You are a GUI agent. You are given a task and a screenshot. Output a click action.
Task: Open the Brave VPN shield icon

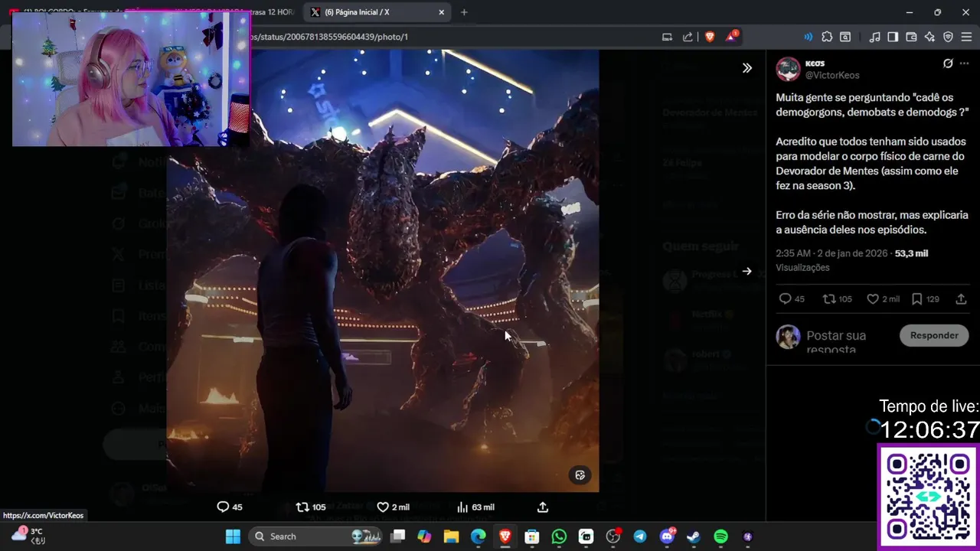948,37
